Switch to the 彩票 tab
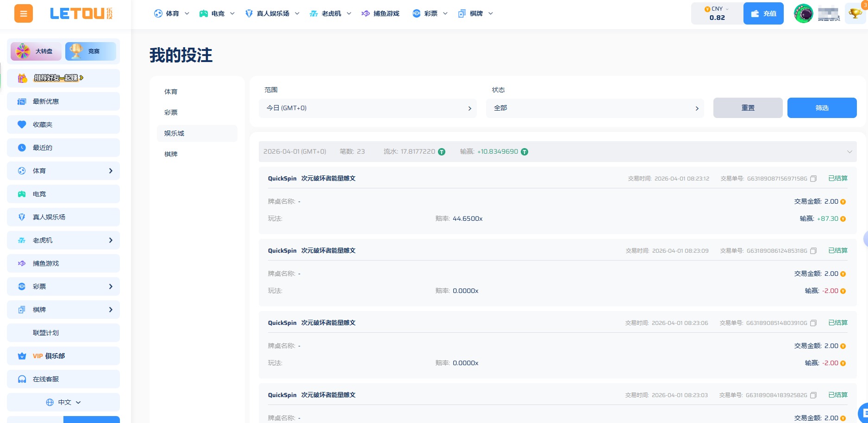Image resolution: width=868 pixels, height=423 pixels. [171, 112]
